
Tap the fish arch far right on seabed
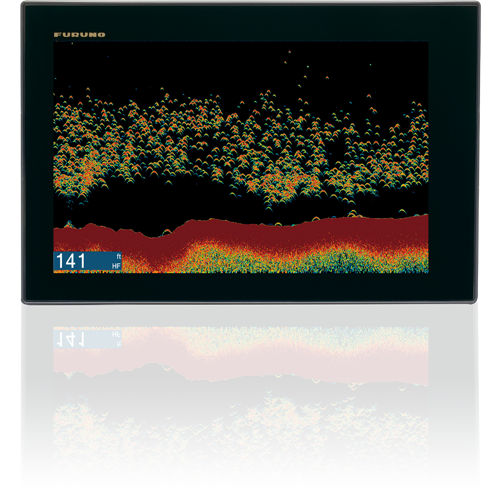click(403, 211)
